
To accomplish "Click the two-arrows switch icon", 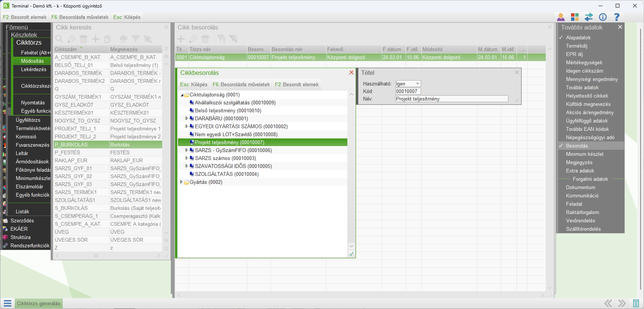I will [x=589, y=17].
